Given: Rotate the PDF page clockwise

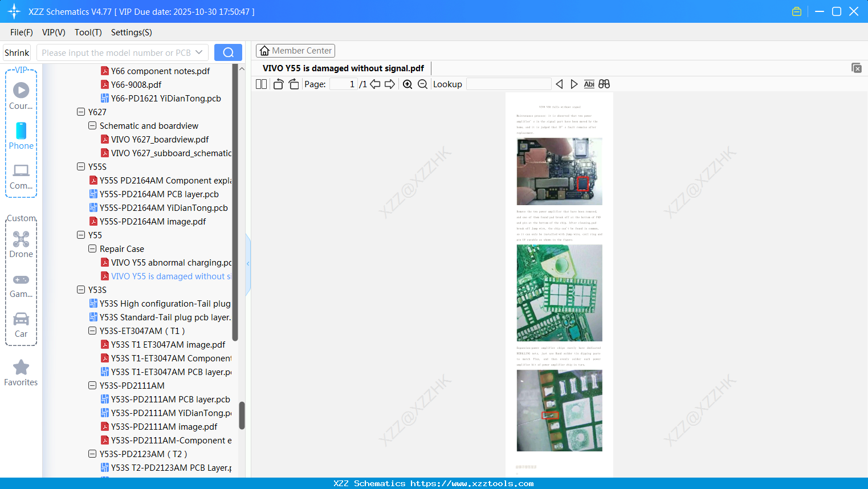Looking at the screenshot, I should (x=293, y=83).
